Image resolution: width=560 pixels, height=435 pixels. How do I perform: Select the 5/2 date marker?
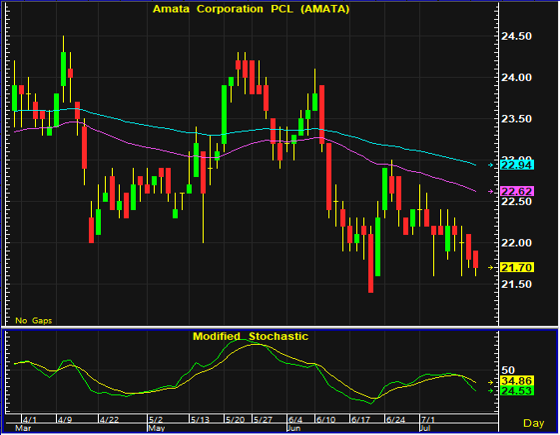[x=156, y=419]
